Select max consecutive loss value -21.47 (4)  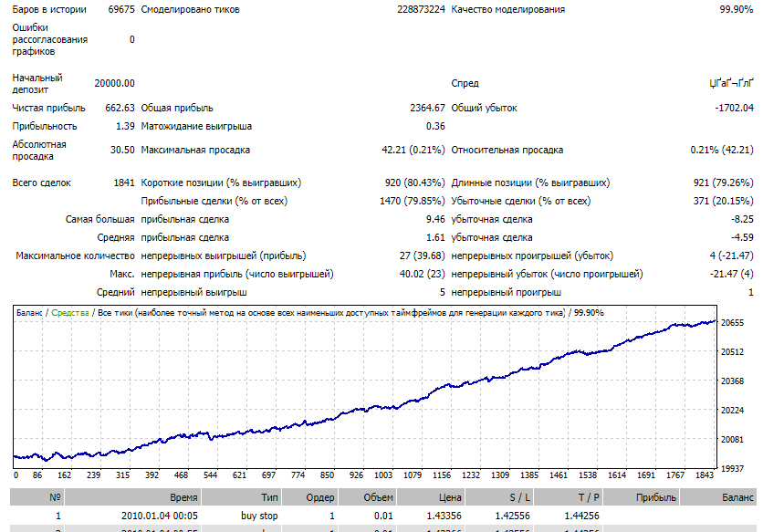pyautogui.click(x=731, y=274)
